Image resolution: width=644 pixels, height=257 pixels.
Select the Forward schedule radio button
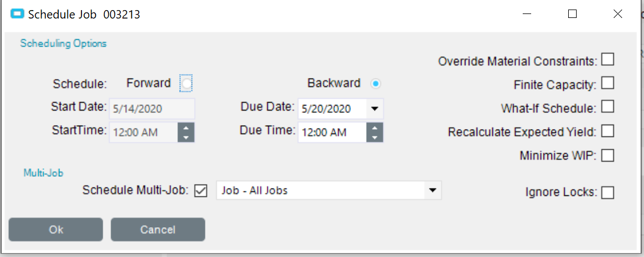pyautogui.click(x=186, y=84)
